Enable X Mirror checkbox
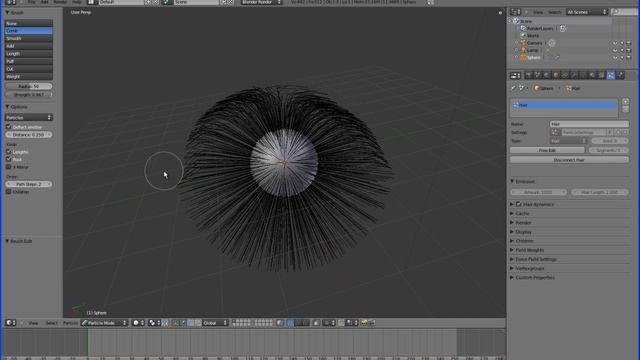 pyautogui.click(x=9, y=167)
